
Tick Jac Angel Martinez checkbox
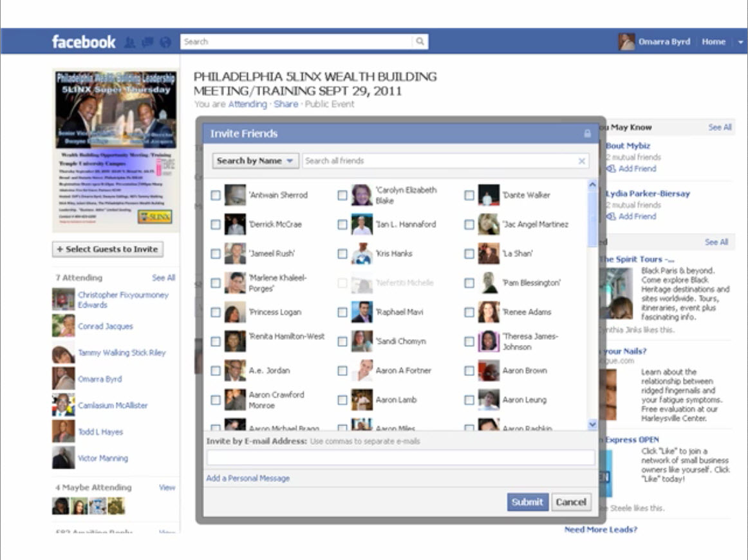(469, 224)
